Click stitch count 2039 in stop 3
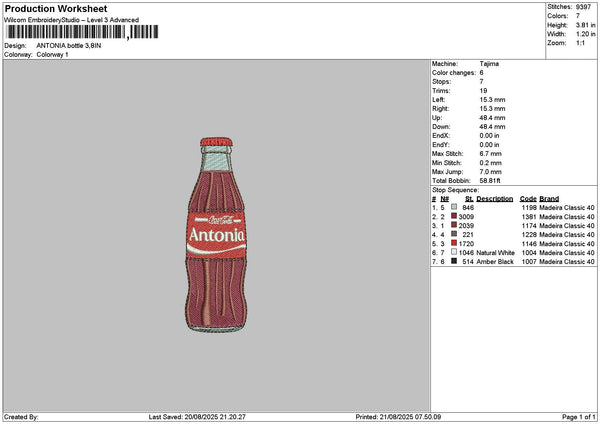The height and width of the screenshot is (424, 600). tap(466, 226)
